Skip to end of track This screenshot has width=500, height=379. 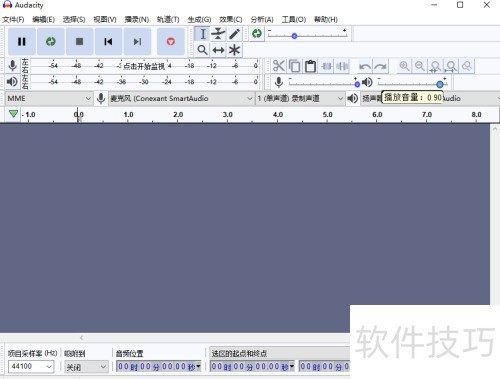coord(137,42)
